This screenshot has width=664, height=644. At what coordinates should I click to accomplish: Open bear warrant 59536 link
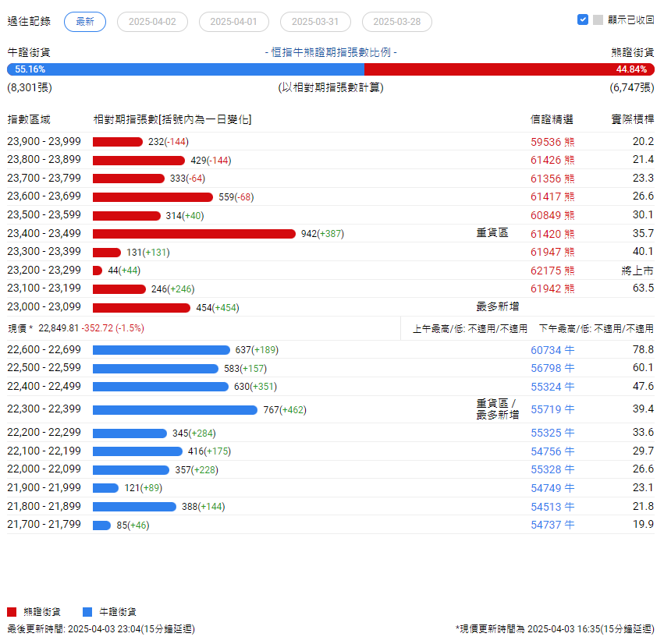click(546, 142)
